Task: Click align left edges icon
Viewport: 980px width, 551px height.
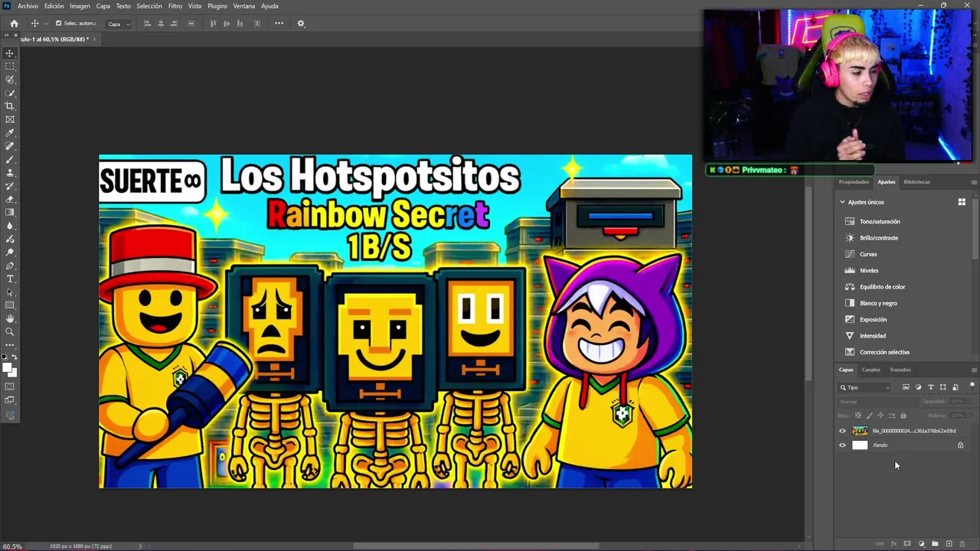Action: coord(148,24)
